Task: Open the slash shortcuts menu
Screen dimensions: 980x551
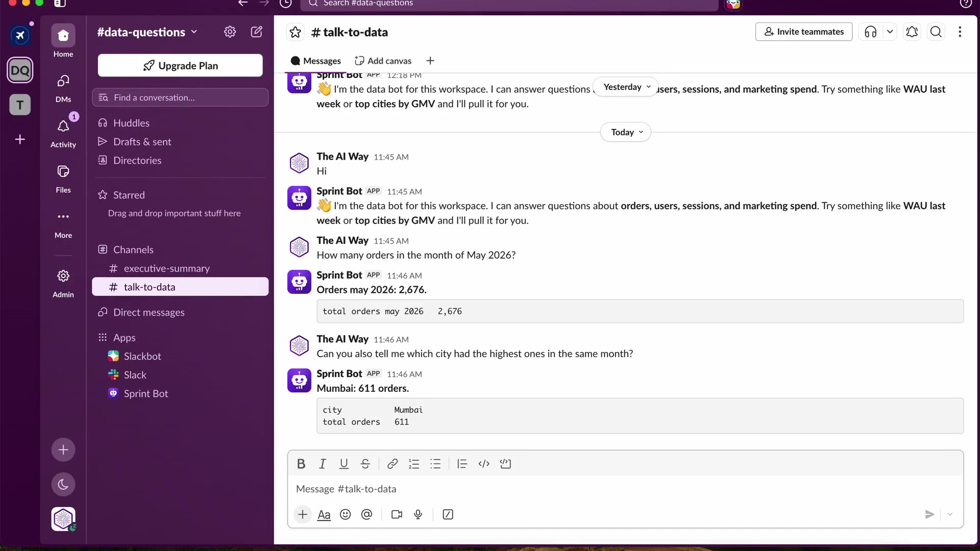Action: click(448, 514)
